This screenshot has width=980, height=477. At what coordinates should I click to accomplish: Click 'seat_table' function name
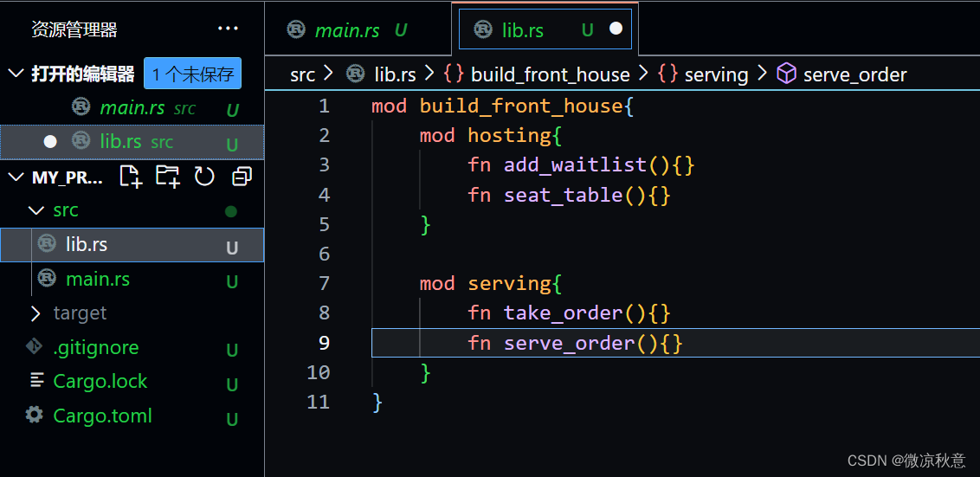pos(563,195)
